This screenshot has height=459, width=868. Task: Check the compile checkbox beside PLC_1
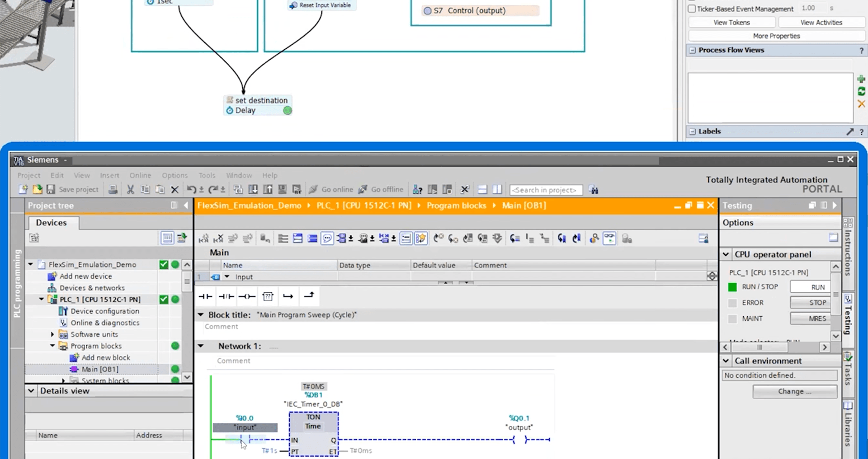click(164, 299)
